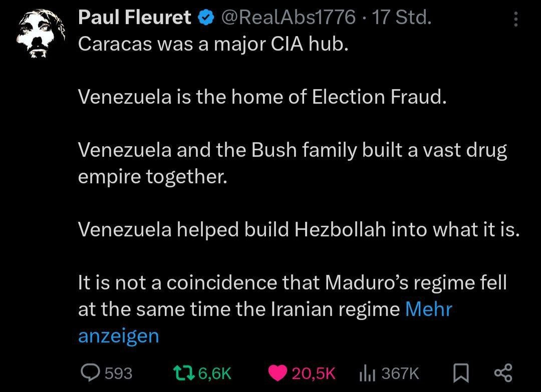Click the 6,6K retweet count
Image resolution: width=541 pixels, height=392 pixels.
pyautogui.click(x=214, y=373)
